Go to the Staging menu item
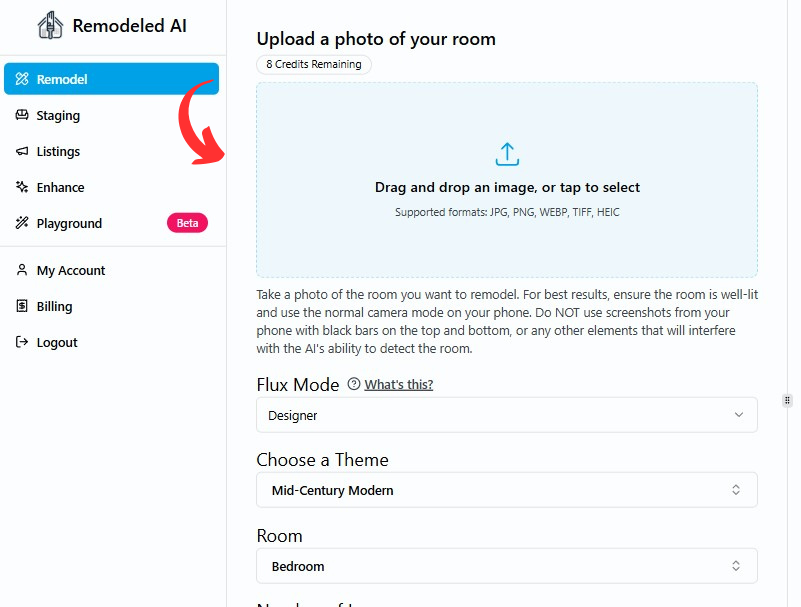 (58, 115)
